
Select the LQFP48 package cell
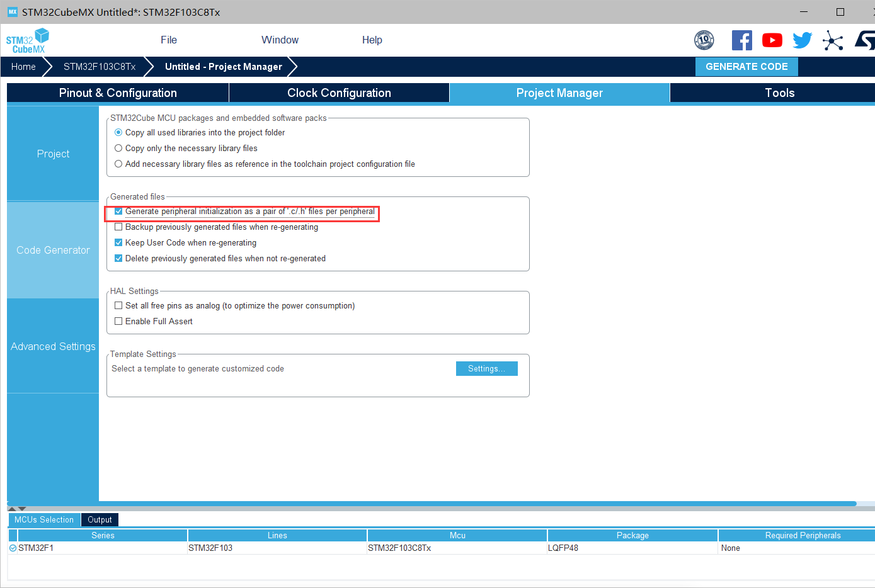(632, 548)
